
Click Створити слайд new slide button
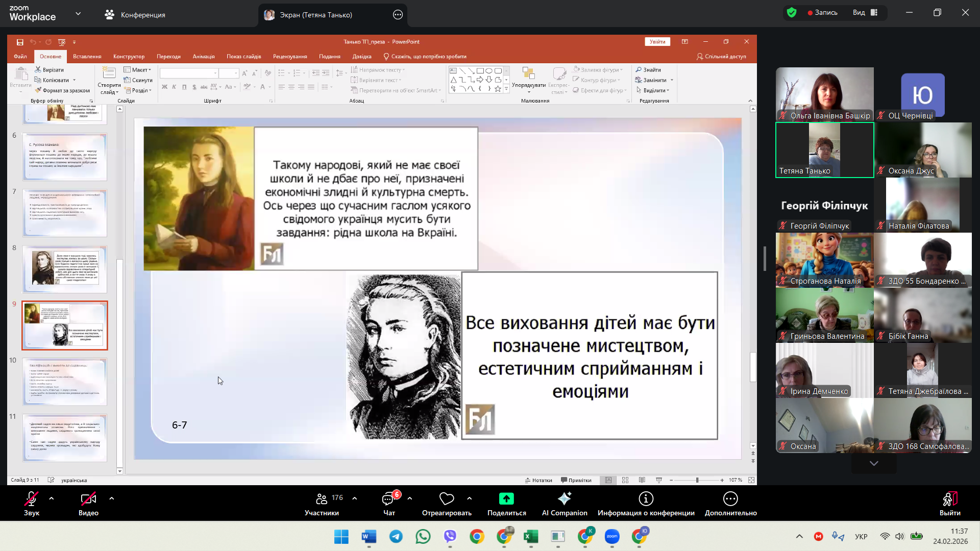pyautogui.click(x=109, y=81)
